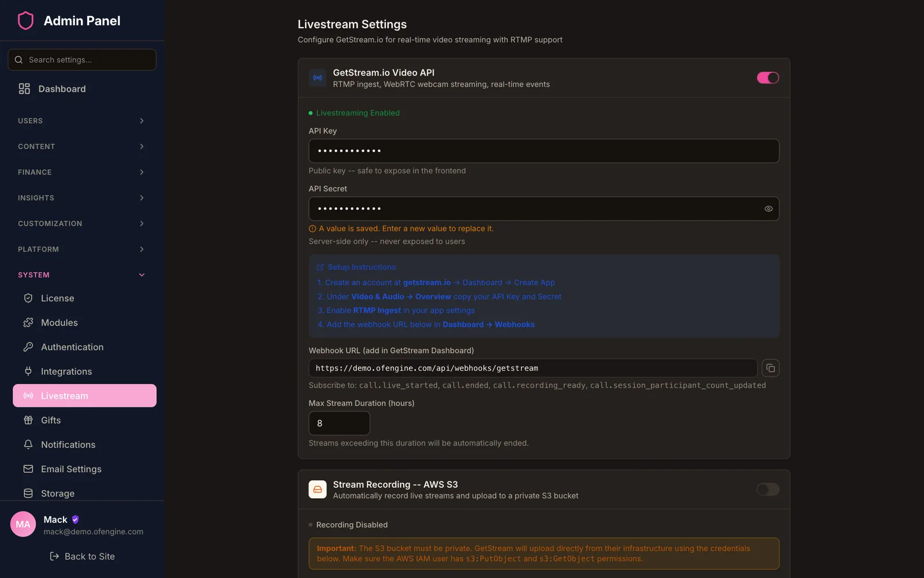
Task: Click the Dashboard grid icon
Action: point(24,88)
